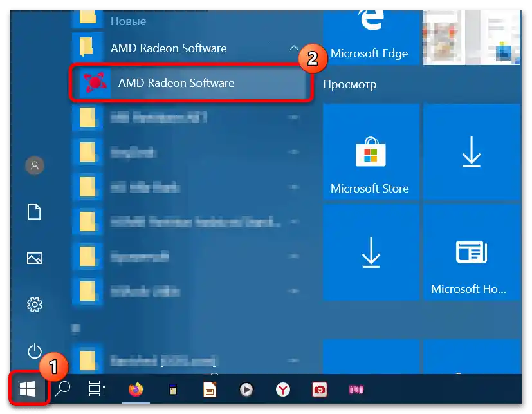
Task: Click the Windows Start button
Action: point(28,388)
